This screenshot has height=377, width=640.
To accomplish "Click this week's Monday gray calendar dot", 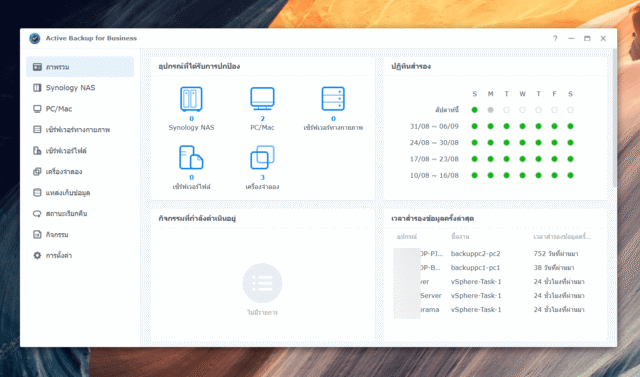I will (491, 110).
